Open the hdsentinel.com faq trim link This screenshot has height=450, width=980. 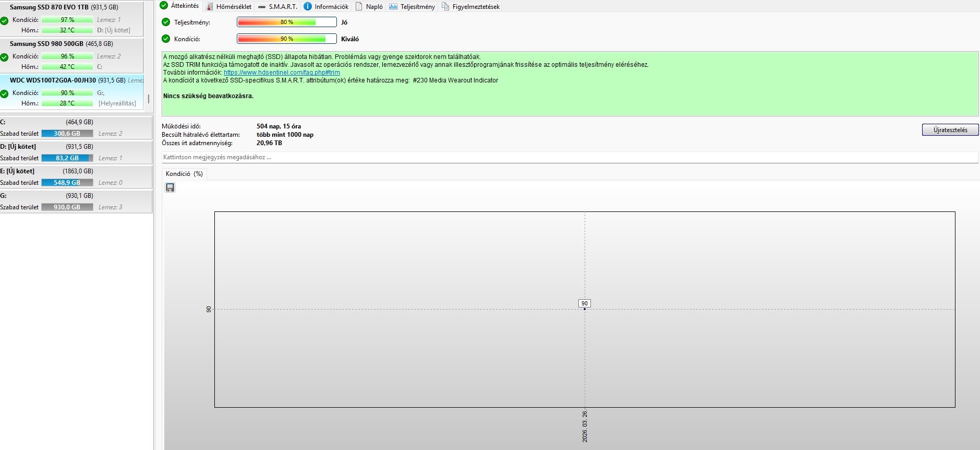pos(282,73)
